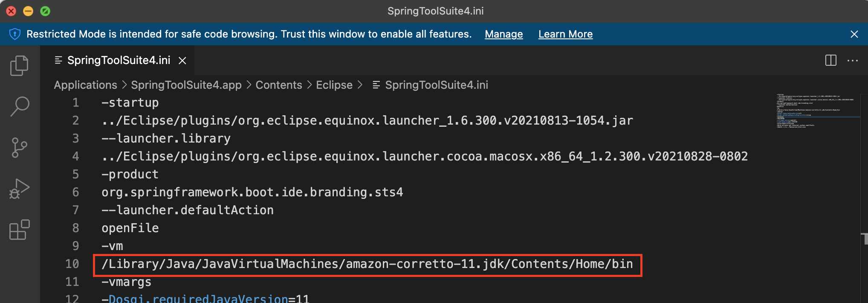868x303 pixels.
Task: Click the --launcher.library line
Action: tap(166, 139)
